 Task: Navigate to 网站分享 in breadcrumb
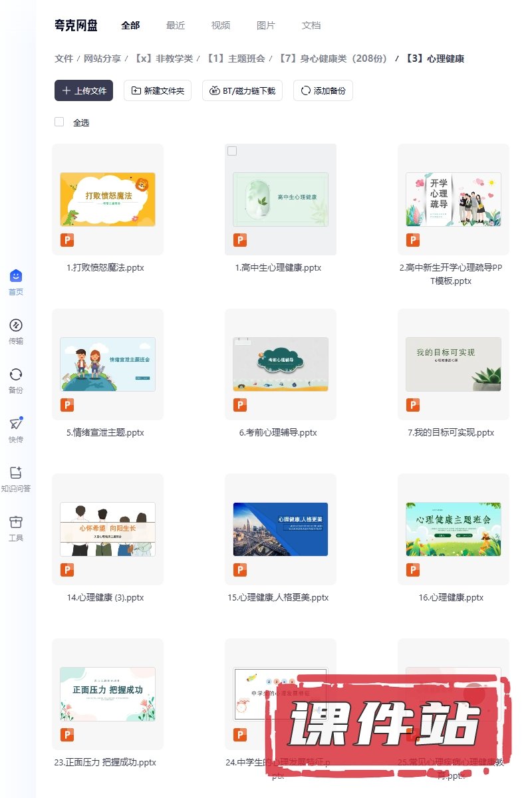click(x=102, y=59)
